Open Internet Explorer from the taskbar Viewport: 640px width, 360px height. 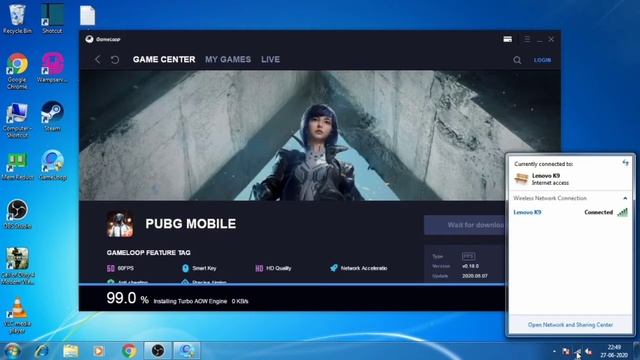[x=42, y=351]
